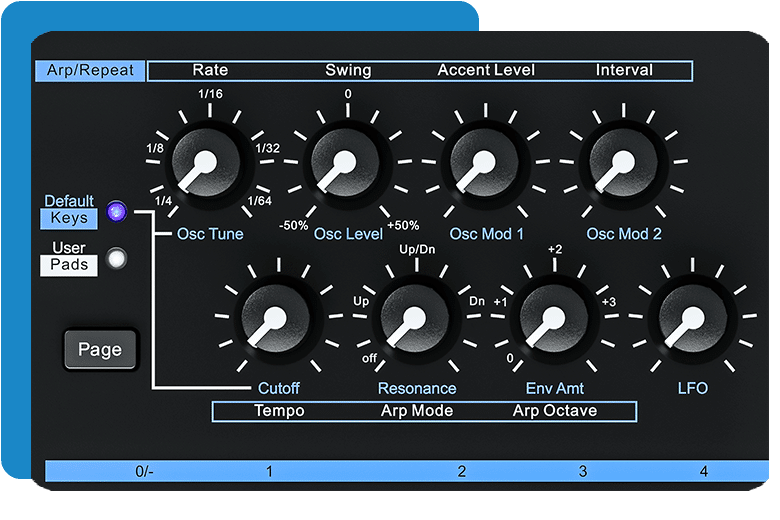This screenshot has height=520, width=780.
Task: Click the Keys label box
Action: (69, 218)
